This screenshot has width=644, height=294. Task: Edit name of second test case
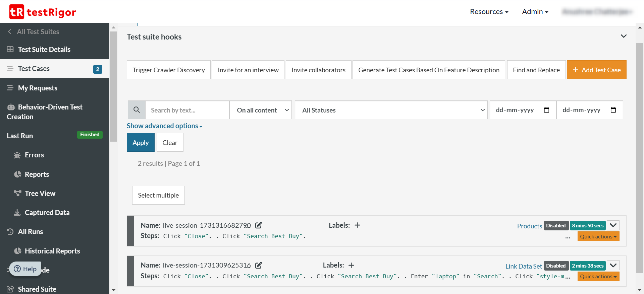(258, 265)
